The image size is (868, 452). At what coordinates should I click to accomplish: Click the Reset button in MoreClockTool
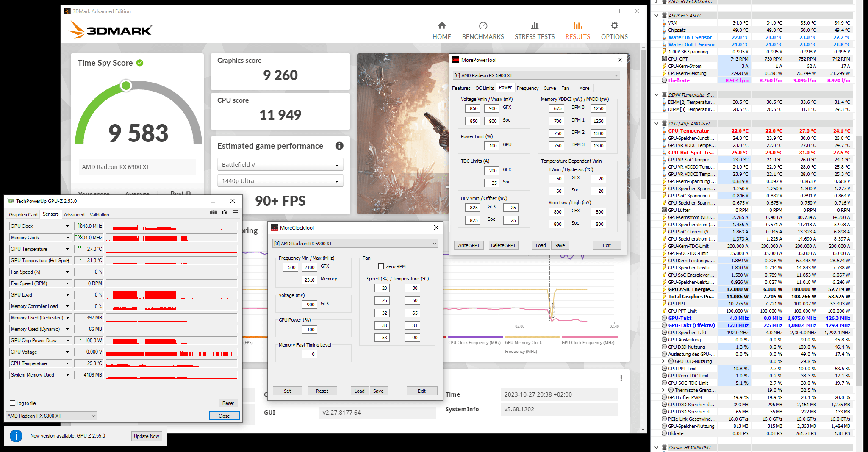coord(322,391)
